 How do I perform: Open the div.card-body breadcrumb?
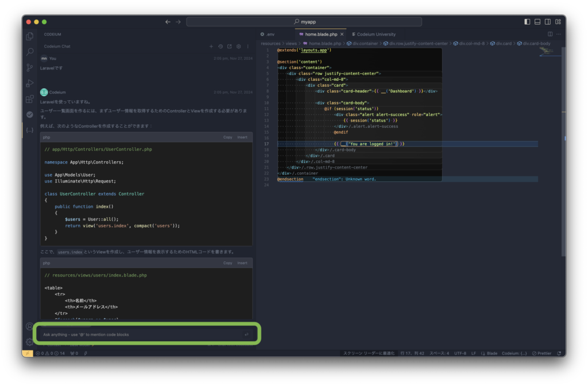[533, 44]
